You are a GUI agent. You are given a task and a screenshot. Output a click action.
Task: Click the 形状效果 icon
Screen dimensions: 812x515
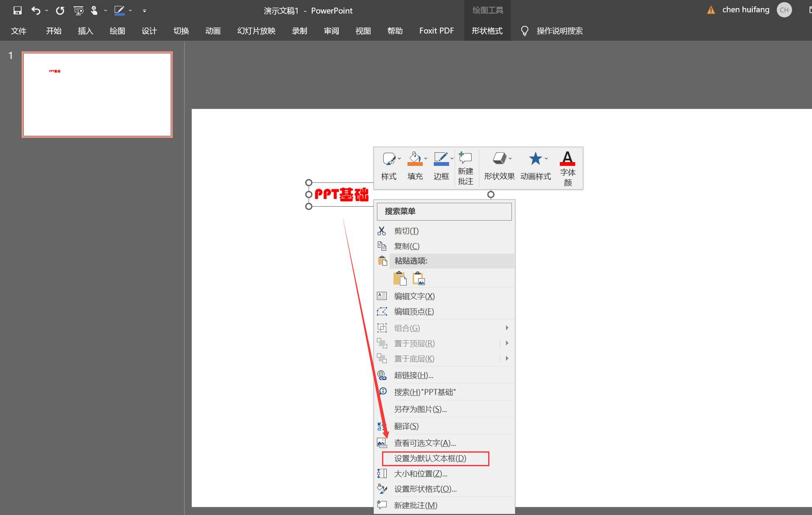(499, 159)
